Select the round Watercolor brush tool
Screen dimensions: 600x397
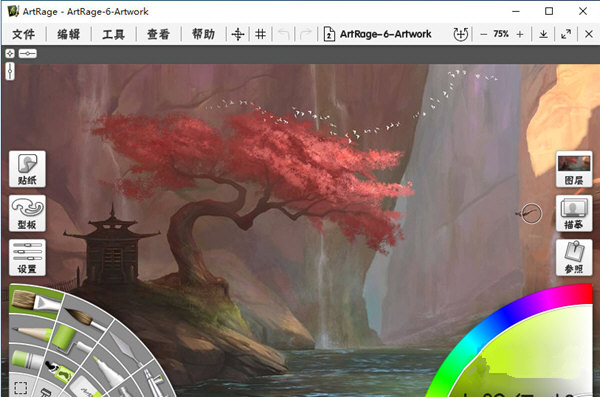85,319
